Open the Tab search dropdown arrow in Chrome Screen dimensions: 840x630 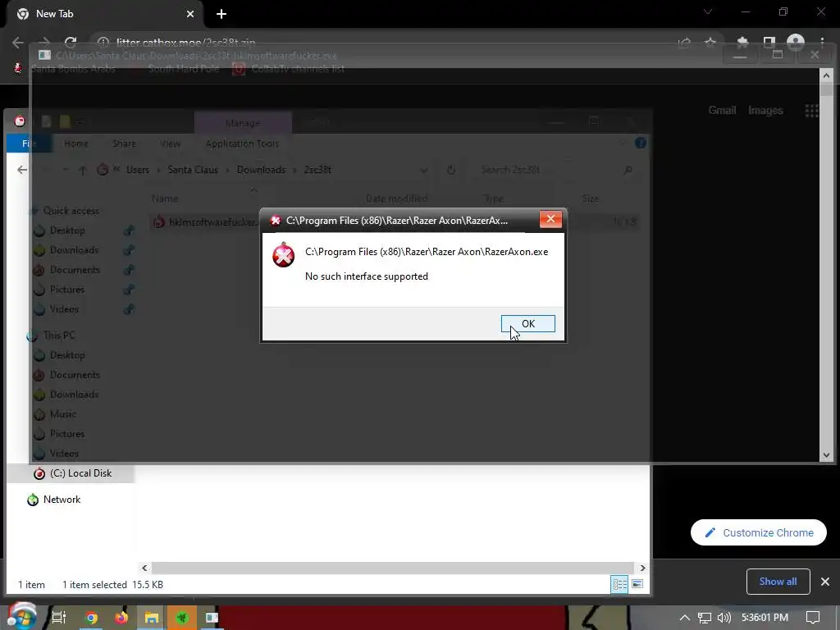[x=708, y=11]
